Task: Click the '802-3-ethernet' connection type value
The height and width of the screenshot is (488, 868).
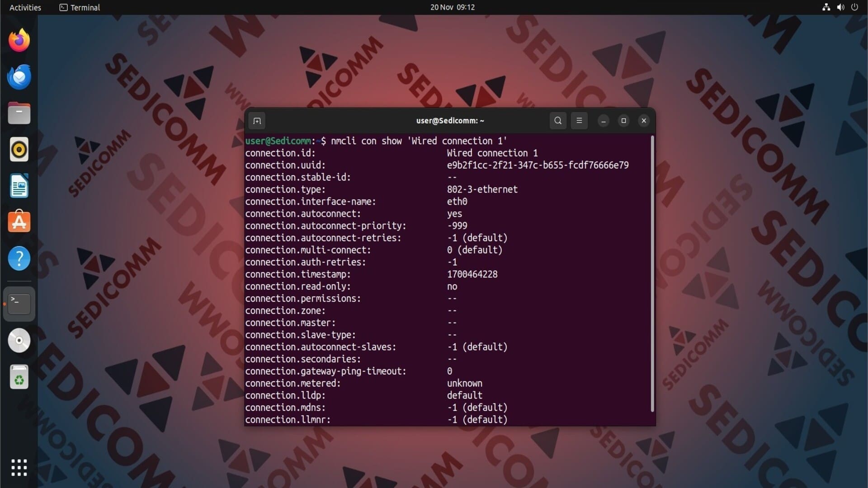Action: [x=482, y=189]
